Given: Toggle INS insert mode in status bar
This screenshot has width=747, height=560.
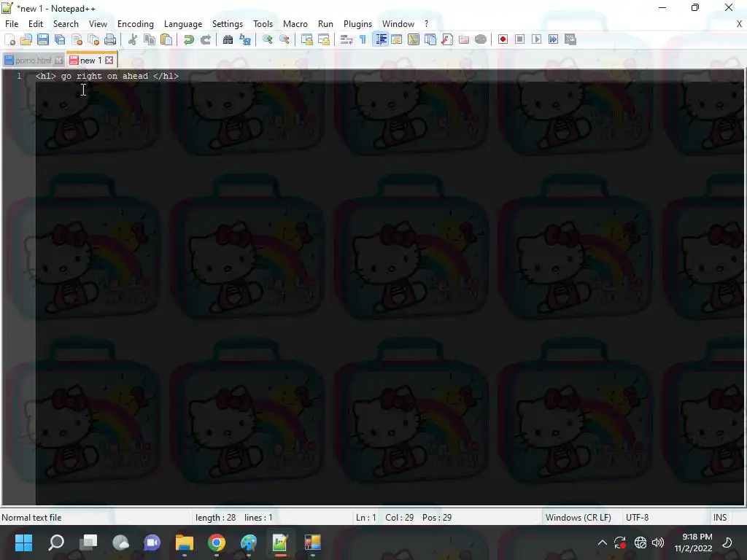Looking at the screenshot, I should coord(720,518).
